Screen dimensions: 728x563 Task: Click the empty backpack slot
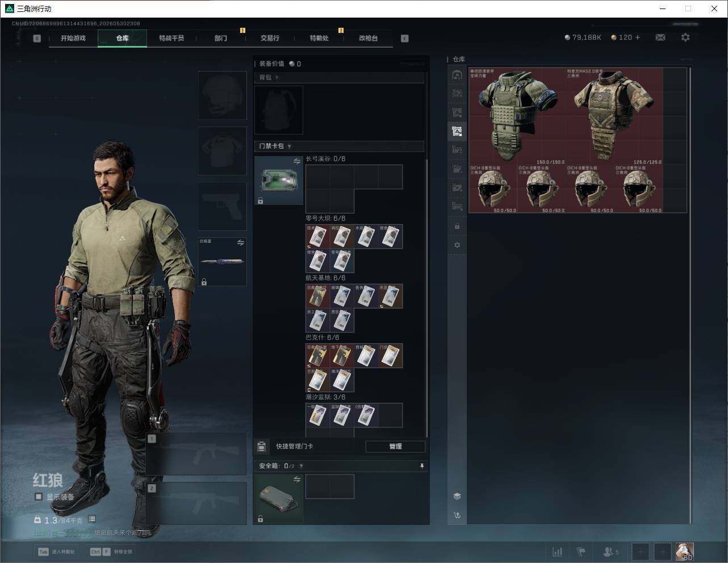[x=279, y=110]
